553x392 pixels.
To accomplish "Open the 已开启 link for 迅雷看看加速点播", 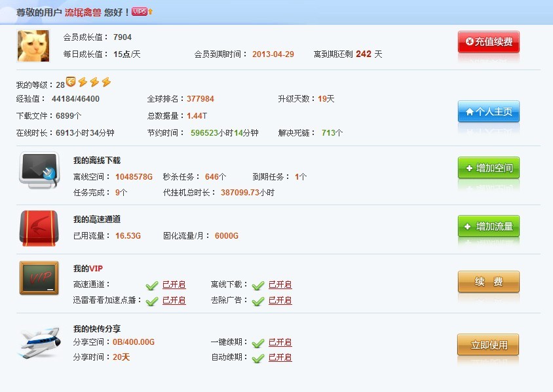I will pos(174,300).
